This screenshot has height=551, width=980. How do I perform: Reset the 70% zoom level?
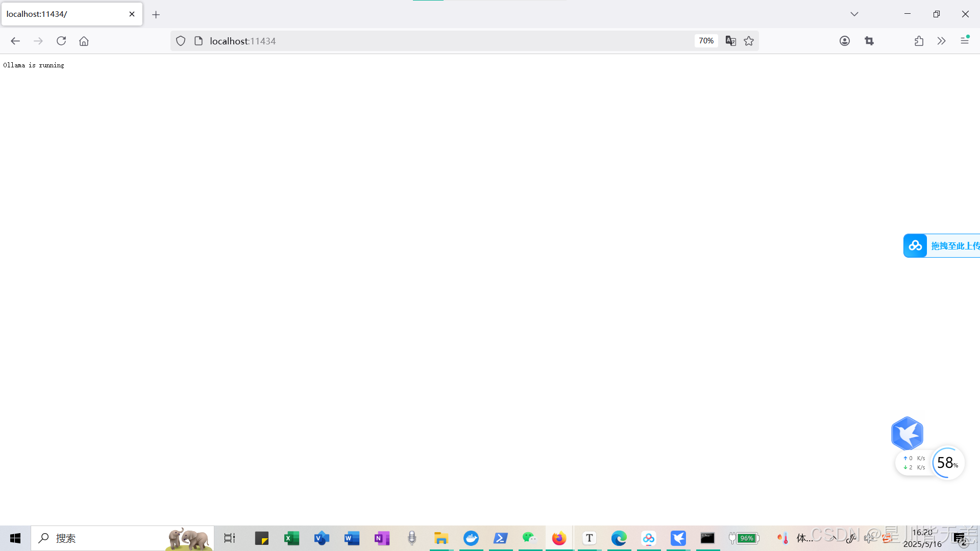(x=706, y=41)
